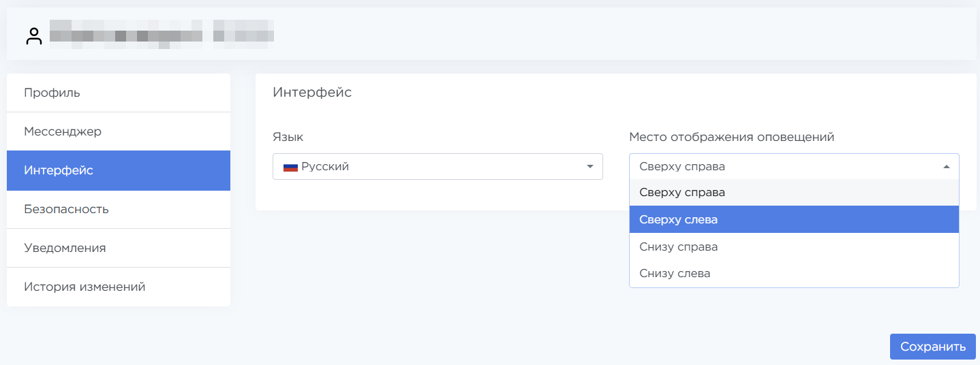Click the 'Место отображения оповещений' label
Image resolution: width=980 pixels, height=365 pixels.
pyautogui.click(x=731, y=137)
